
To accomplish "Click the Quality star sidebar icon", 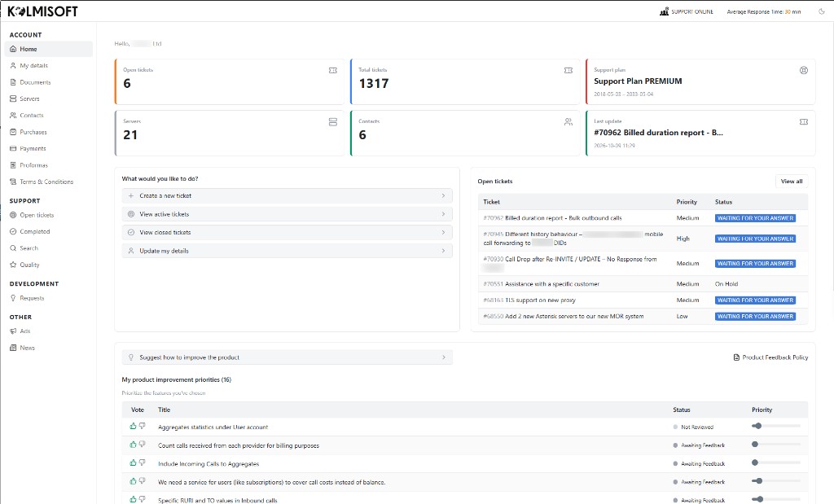I will tap(13, 265).
